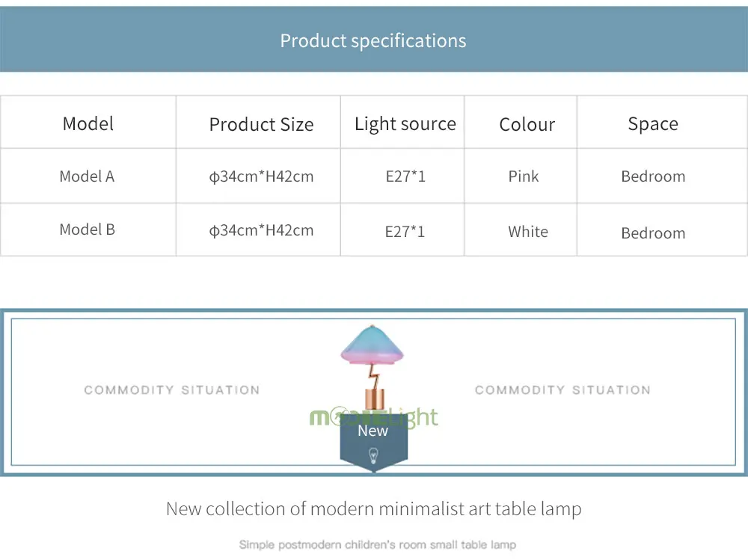Click the right COMMODITY SITUATION text
Image resolution: width=748 pixels, height=560 pixels.
pos(562,390)
